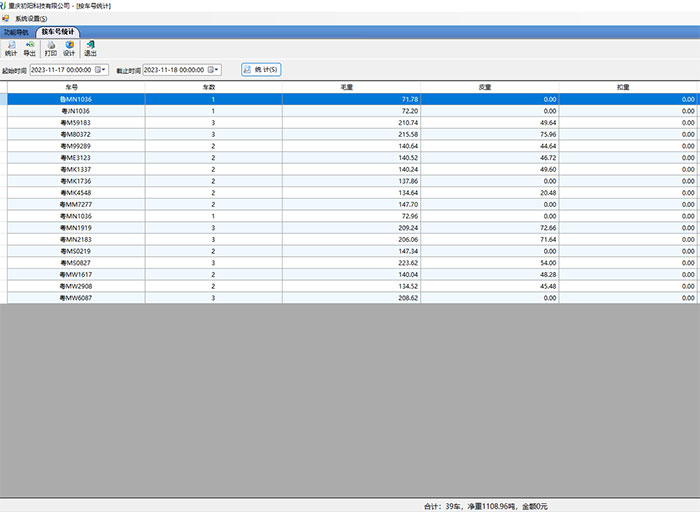Click the system settings menu icon

coord(6,19)
